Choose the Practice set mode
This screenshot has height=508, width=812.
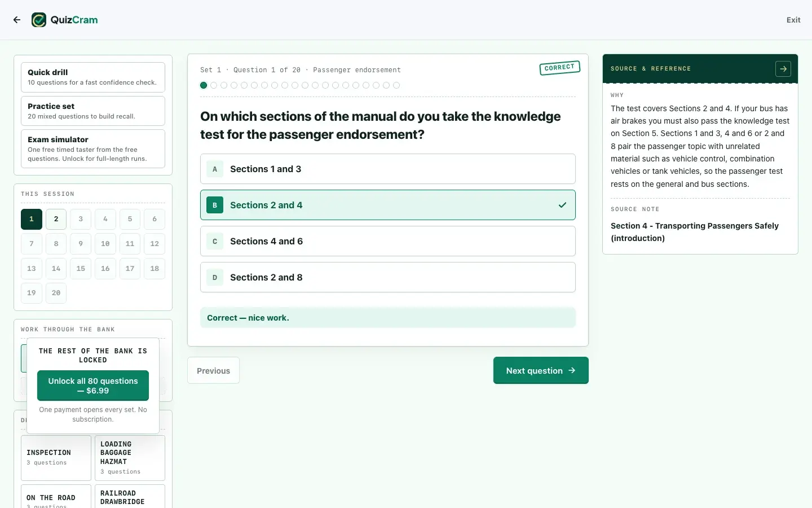click(93, 111)
